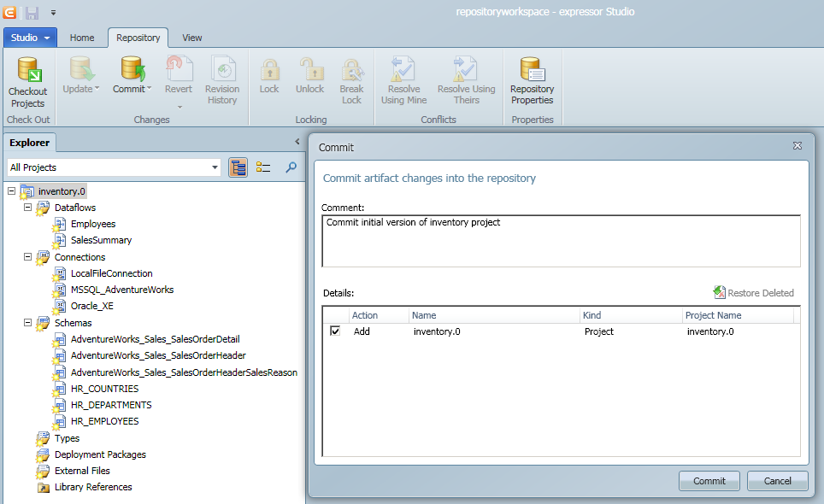This screenshot has height=504, width=824.
Task: Collapse the Dataflows folder
Action: [x=28, y=208]
